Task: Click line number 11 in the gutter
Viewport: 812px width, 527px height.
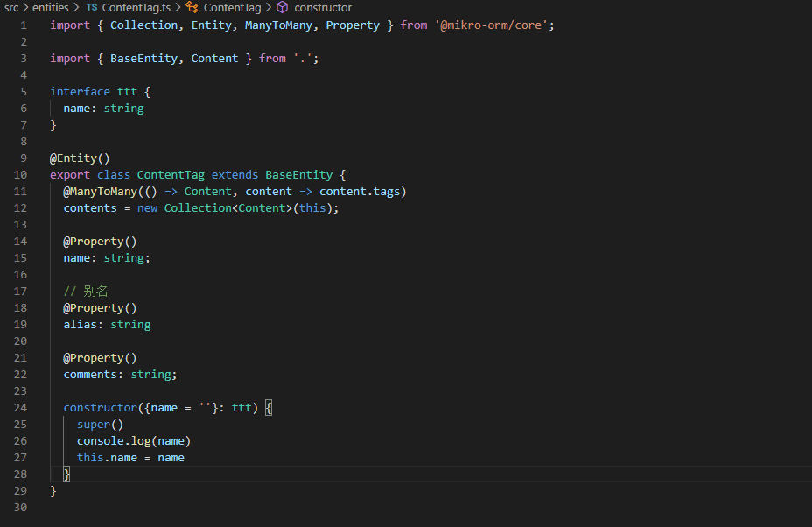Action: [20, 191]
